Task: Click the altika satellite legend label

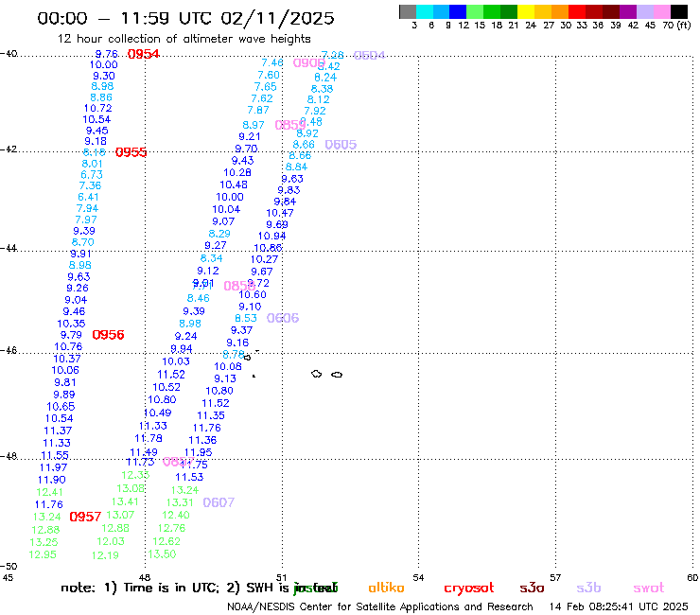Action: (386, 588)
